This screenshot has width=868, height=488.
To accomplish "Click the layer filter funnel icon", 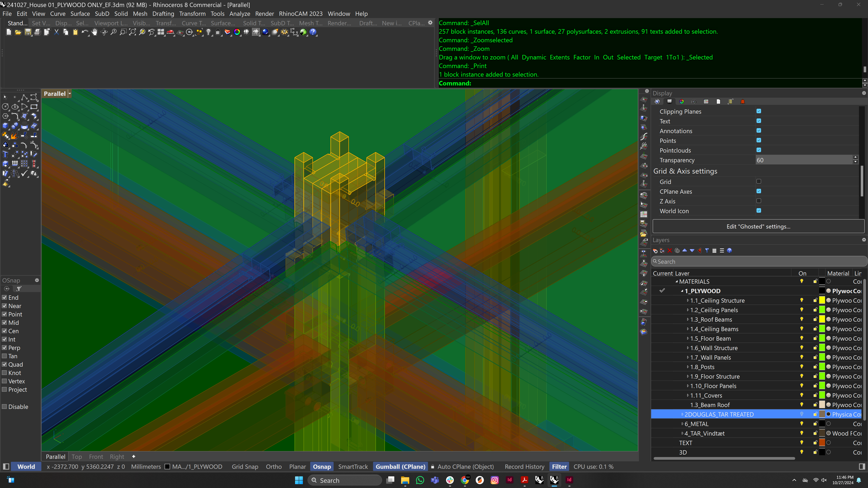I will (x=707, y=251).
